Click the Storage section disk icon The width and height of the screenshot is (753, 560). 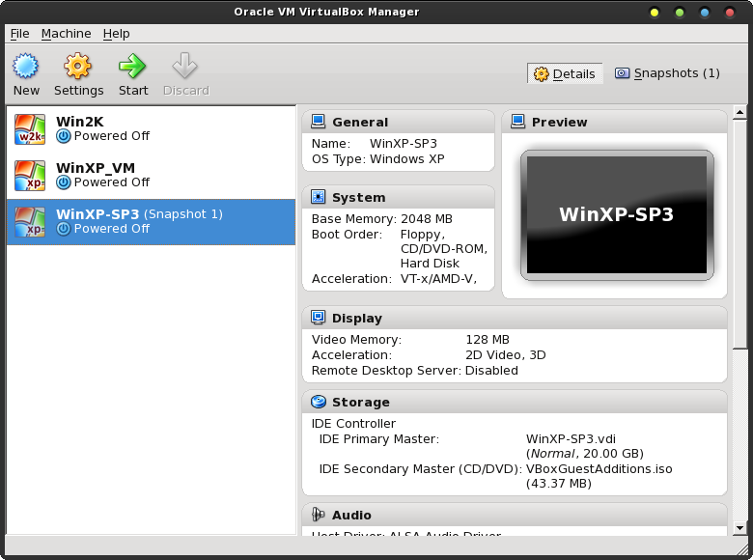[x=318, y=402]
